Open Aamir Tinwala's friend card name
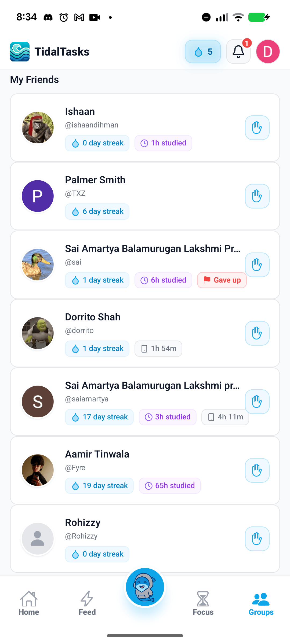Screen dimensions: 290x644 [97, 454]
